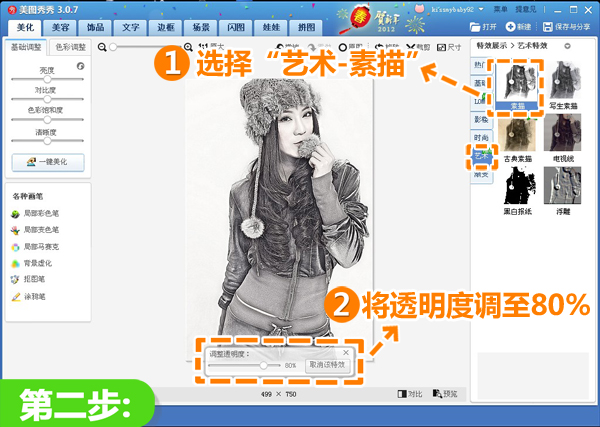Click the 预览 preview icon in status bar
This screenshot has height=427, width=600.
437,393
